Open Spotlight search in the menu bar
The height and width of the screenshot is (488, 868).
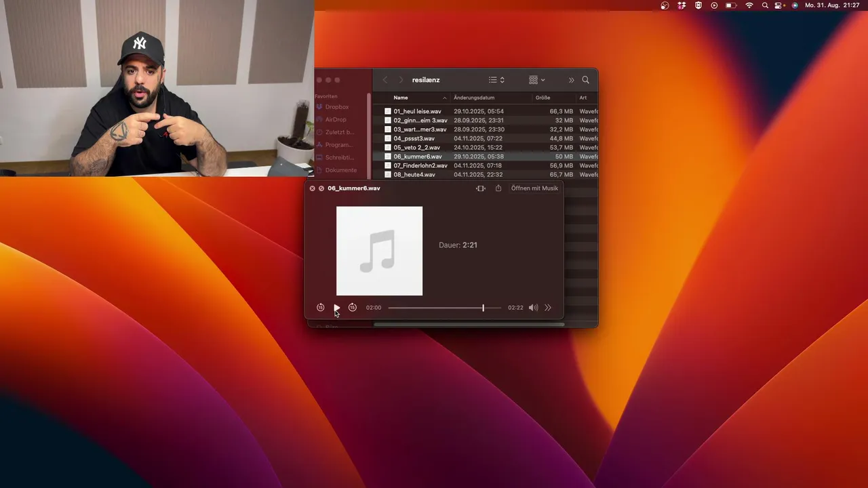coord(766,5)
